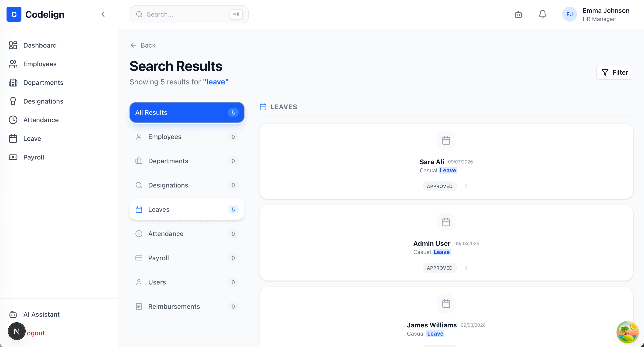644x347 pixels.
Task: Open the Departments section
Action: tap(43, 83)
